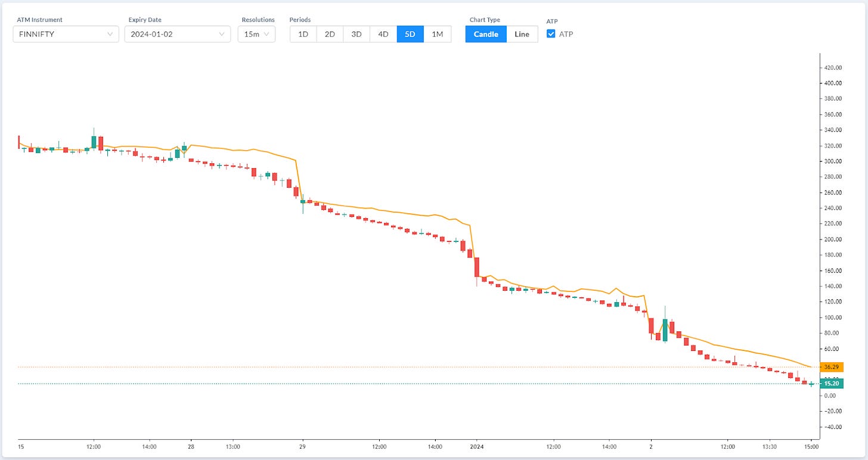Open the ATM Instrument dropdown showing FINNIFTY
Screen dimensions: 868x460
[65, 34]
